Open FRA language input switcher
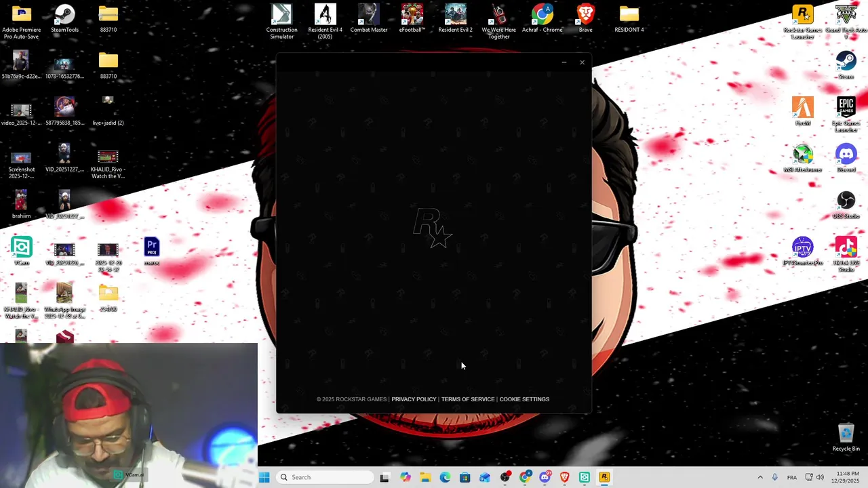The image size is (868, 488). tap(791, 477)
